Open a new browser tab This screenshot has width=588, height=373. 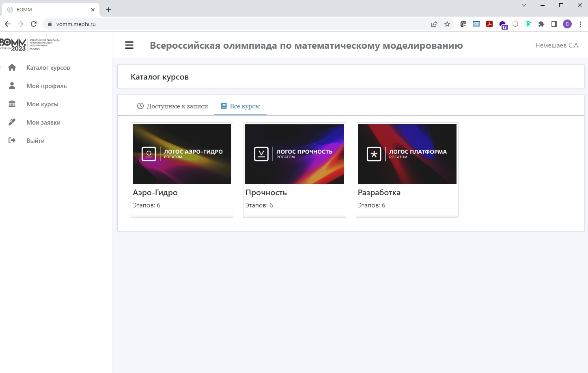pos(108,10)
